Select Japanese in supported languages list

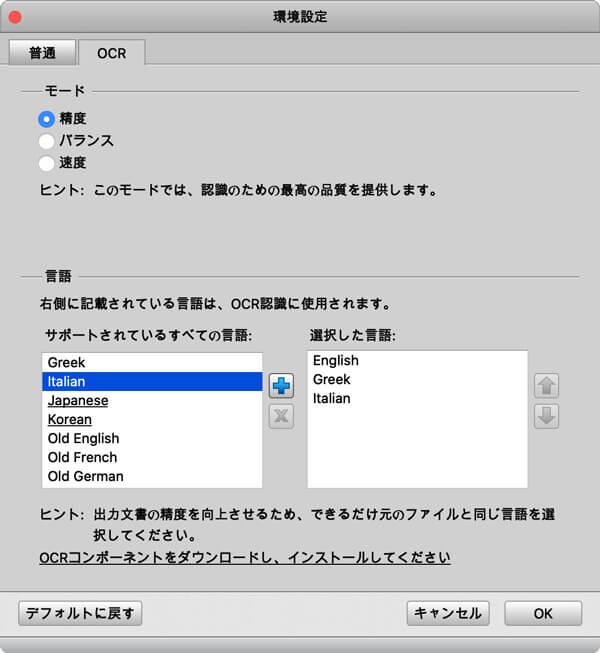tap(152, 400)
